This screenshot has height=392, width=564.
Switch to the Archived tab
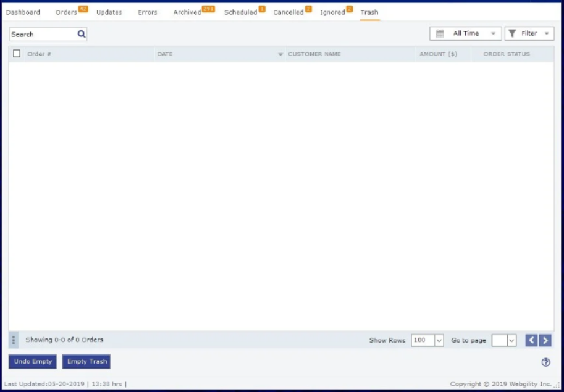pyautogui.click(x=187, y=12)
